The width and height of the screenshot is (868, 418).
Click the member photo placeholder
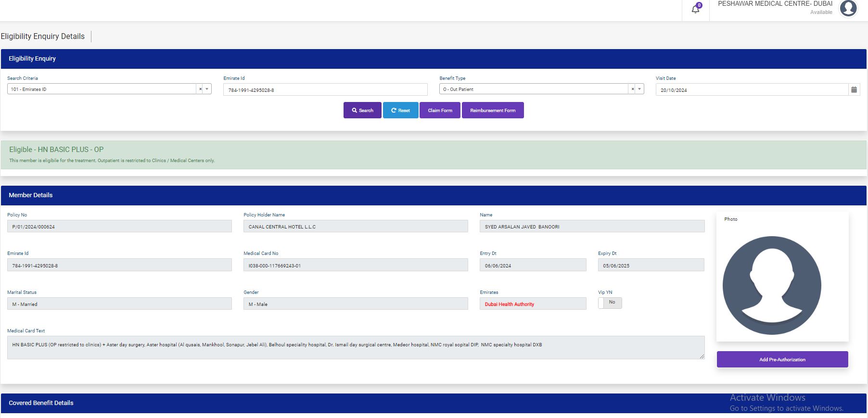pos(772,285)
